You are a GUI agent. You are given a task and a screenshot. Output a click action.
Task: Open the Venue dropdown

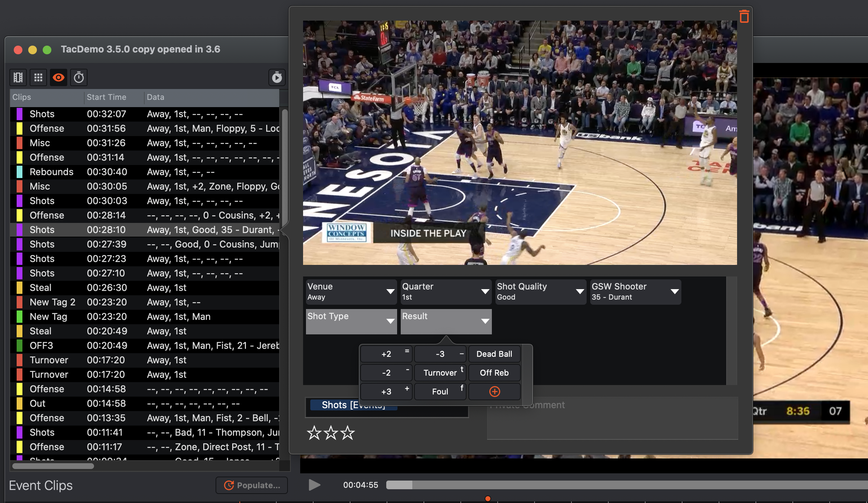pos(351,292)
